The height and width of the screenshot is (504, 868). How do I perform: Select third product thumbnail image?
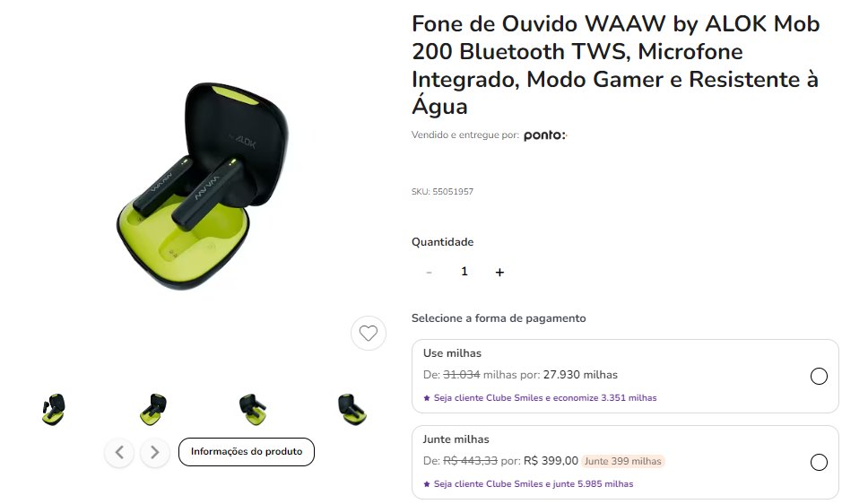tap(253, 409)
